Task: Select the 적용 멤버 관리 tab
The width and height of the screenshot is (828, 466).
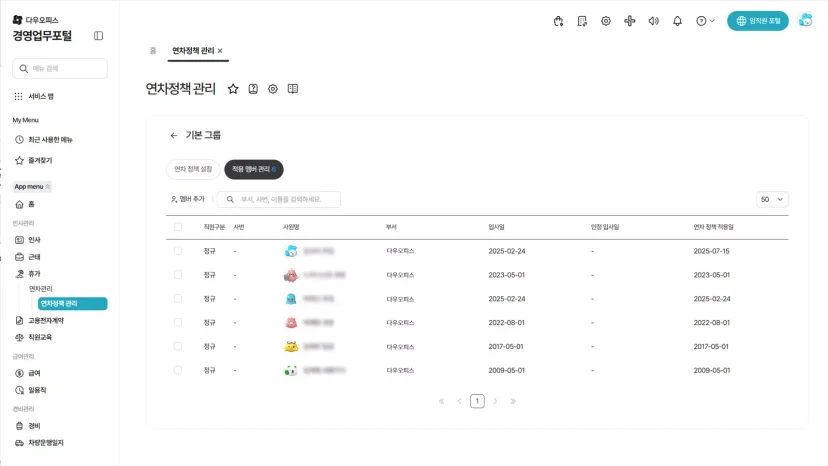Action: pyautogui.click(x=254, y=169)
